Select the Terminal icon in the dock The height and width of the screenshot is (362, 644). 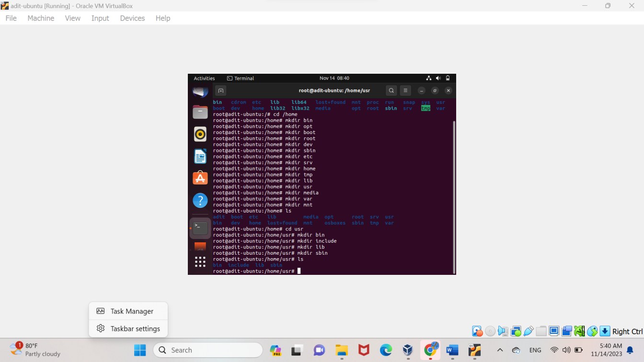200,227
